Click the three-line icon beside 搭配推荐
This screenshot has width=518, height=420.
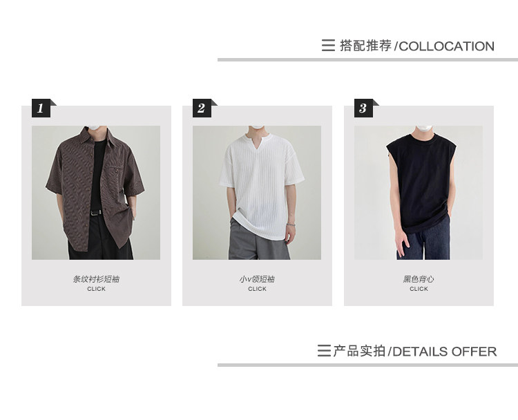point(328,46)
